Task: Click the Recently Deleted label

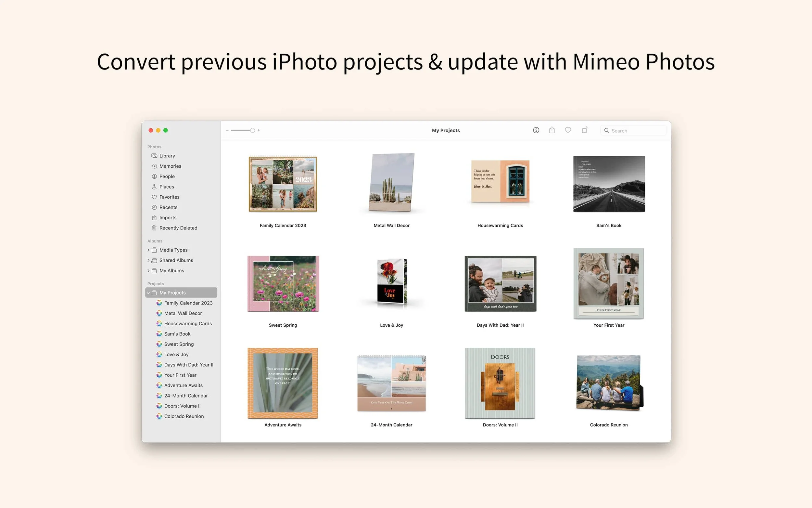Action: coord(178,228)
